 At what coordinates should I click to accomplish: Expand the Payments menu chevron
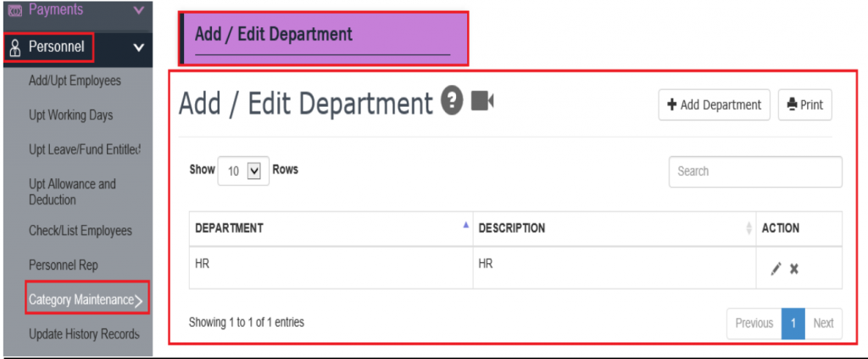139,10
